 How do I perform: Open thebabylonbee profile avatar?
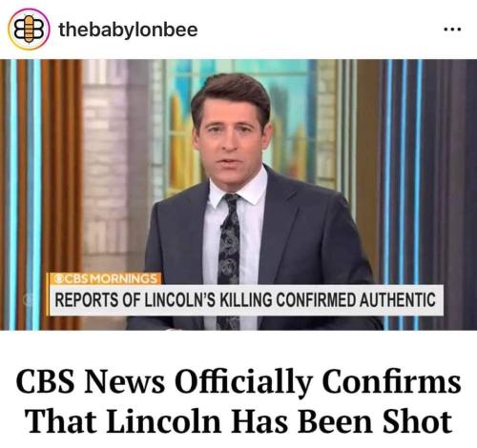29,30
